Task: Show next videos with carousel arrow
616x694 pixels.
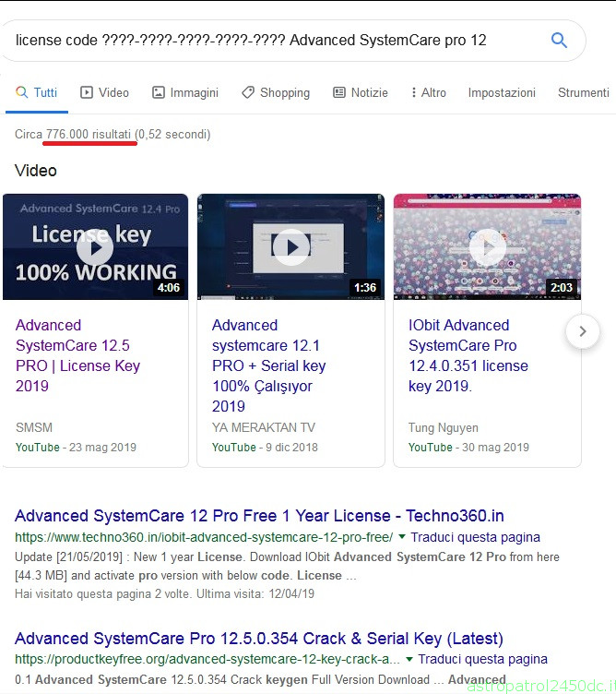Action: (x=583, y=331)
